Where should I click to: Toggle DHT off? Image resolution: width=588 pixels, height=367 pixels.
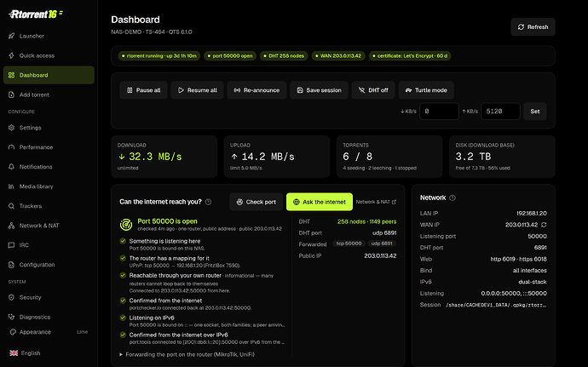[x=373, y=90]
